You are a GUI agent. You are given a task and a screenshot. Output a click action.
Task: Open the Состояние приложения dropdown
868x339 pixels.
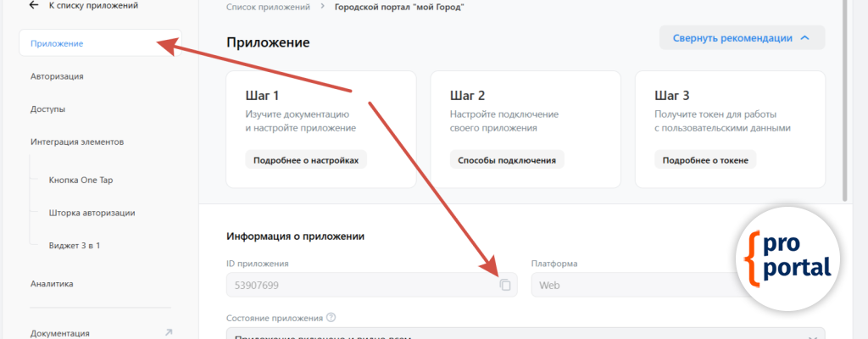[526, 335]
